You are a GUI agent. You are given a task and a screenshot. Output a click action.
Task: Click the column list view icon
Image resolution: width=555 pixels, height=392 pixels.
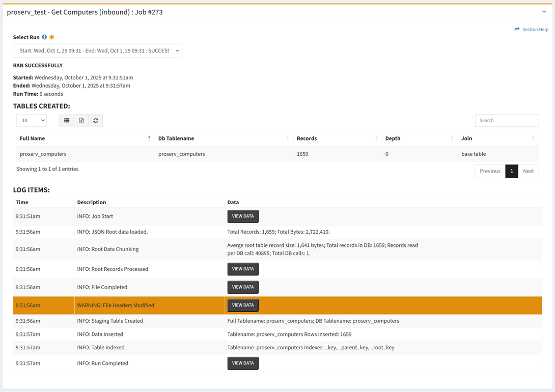pos(67,121)
